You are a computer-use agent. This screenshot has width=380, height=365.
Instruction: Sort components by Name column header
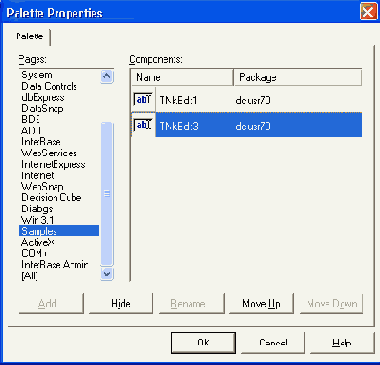coord(182,77)
